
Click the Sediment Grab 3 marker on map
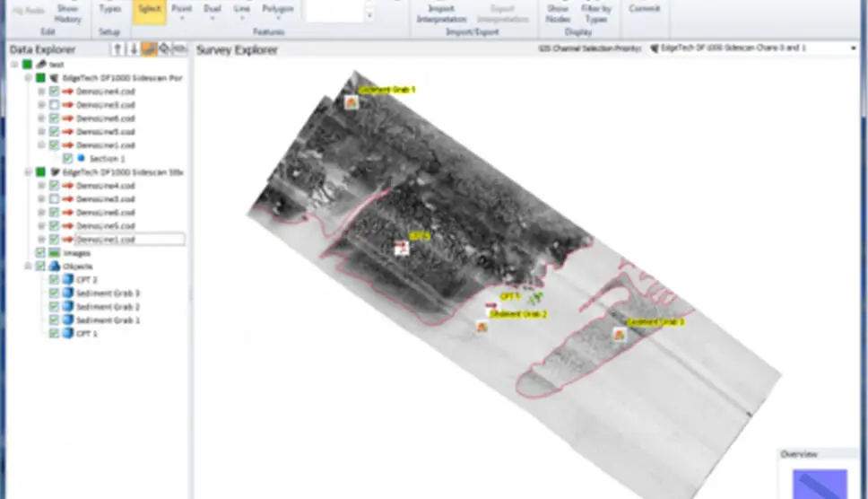(618, 333)
